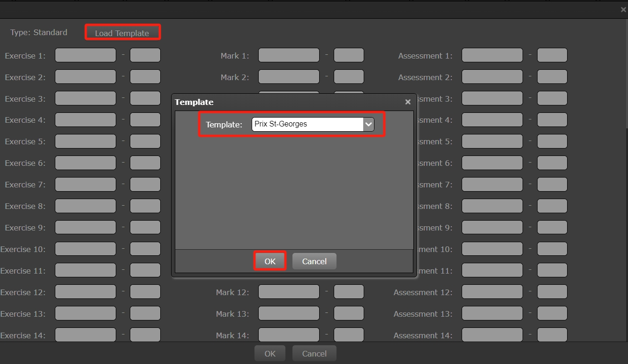Focus the wide Exercise 1 input field

pos(85,55)
